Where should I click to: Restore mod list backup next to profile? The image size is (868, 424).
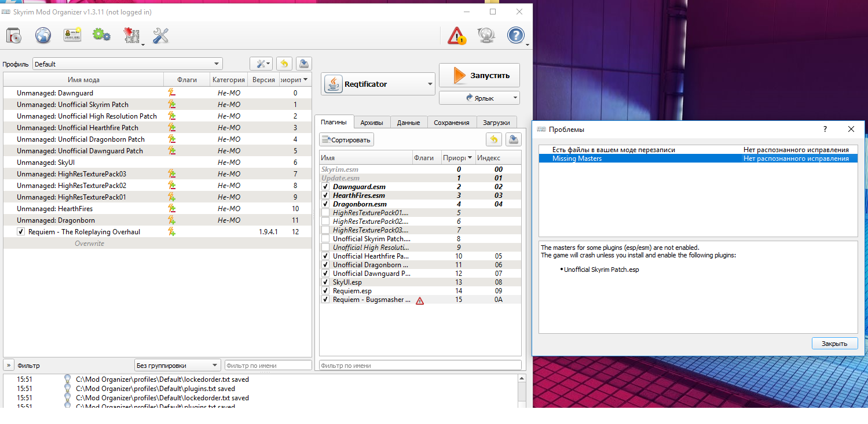[284, 64]
